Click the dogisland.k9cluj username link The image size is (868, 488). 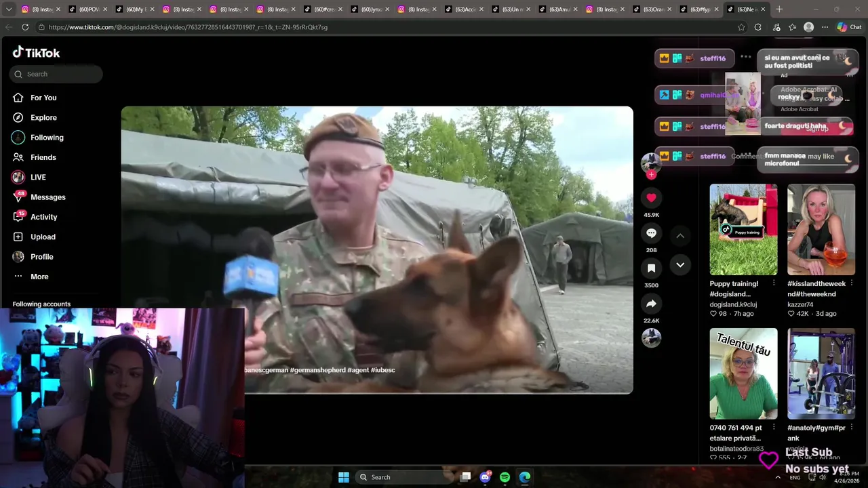[733, 304]
